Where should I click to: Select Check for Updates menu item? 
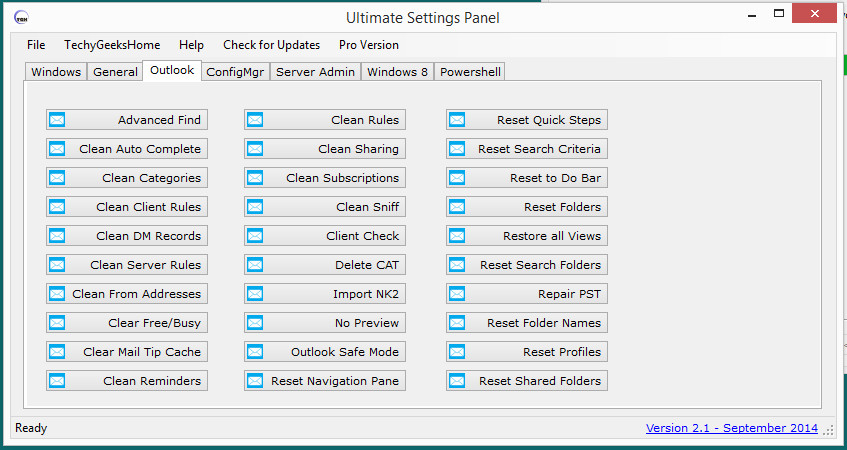271,45
